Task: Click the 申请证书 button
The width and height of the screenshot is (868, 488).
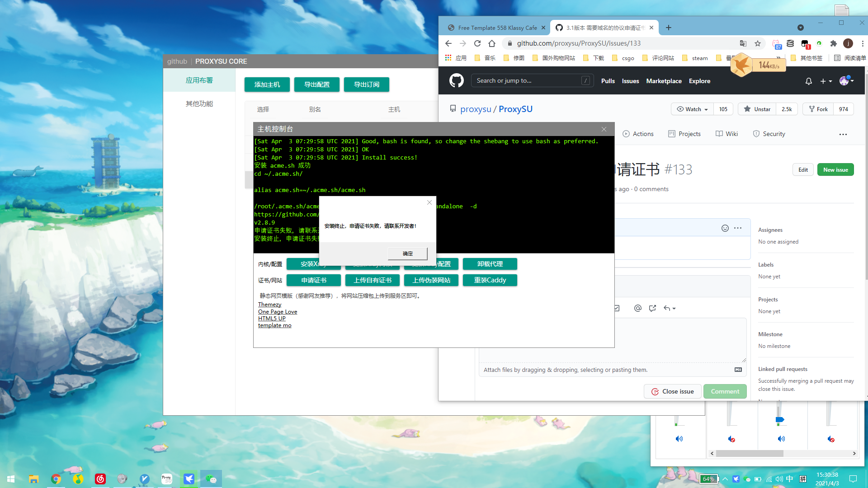Action: (313, 280)
